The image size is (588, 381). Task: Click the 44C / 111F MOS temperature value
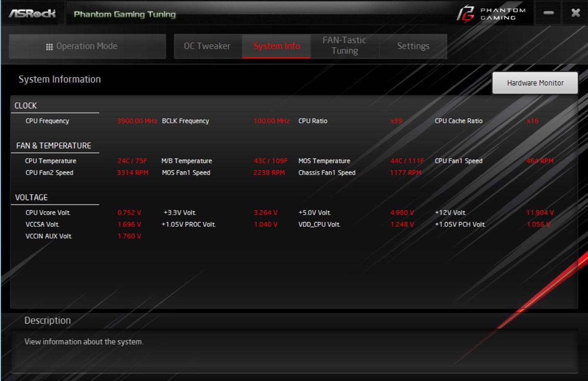(x=407, y=161)
